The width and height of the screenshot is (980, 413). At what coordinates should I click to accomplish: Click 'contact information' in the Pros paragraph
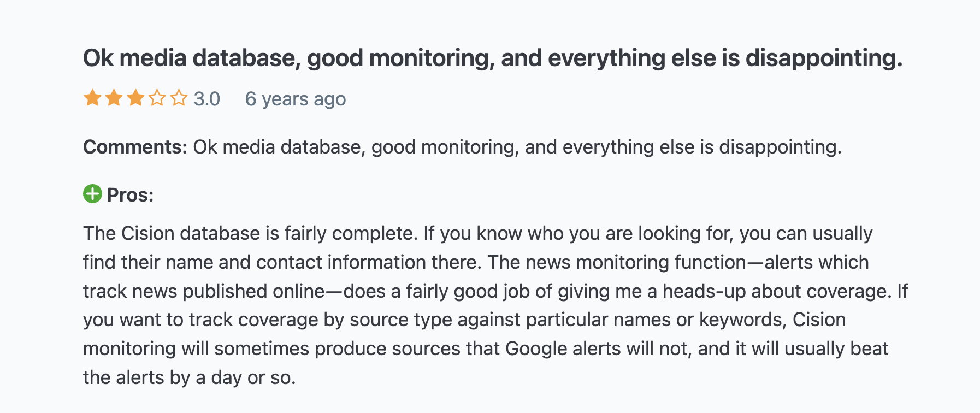coord(341,262)
